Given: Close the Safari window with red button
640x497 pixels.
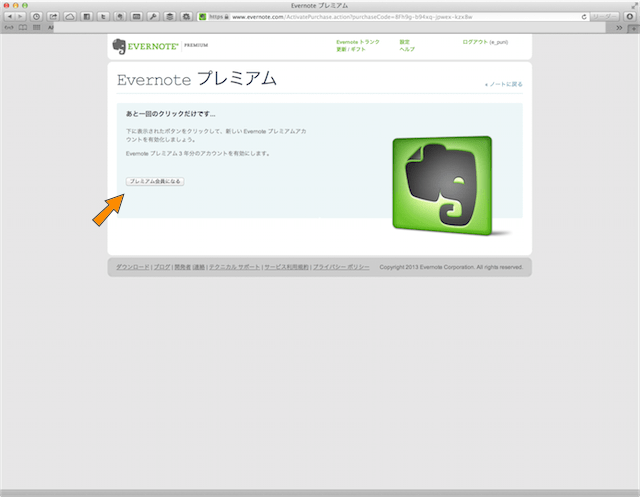Looking at the screenshot, I should click(x=6, y=5).
